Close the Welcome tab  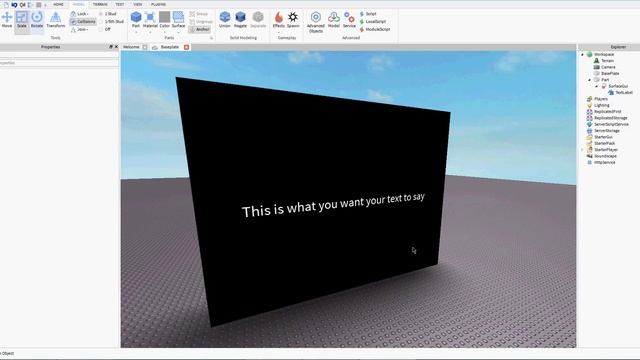(x=144, y=47)
